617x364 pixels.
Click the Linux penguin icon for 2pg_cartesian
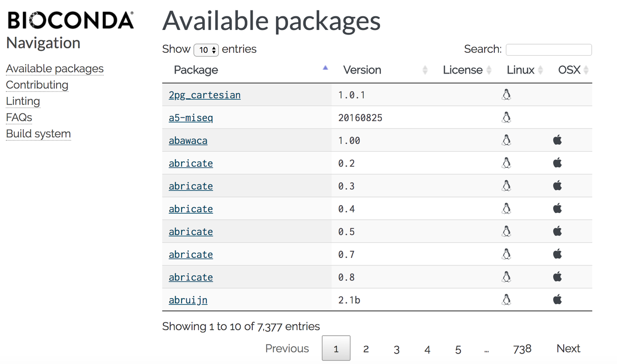tap(506, 95)
